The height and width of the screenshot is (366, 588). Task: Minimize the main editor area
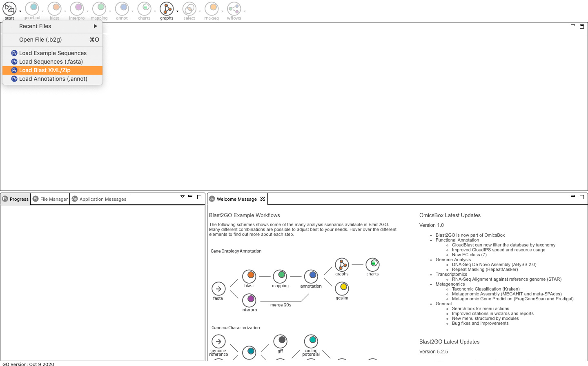coord(573,26)
